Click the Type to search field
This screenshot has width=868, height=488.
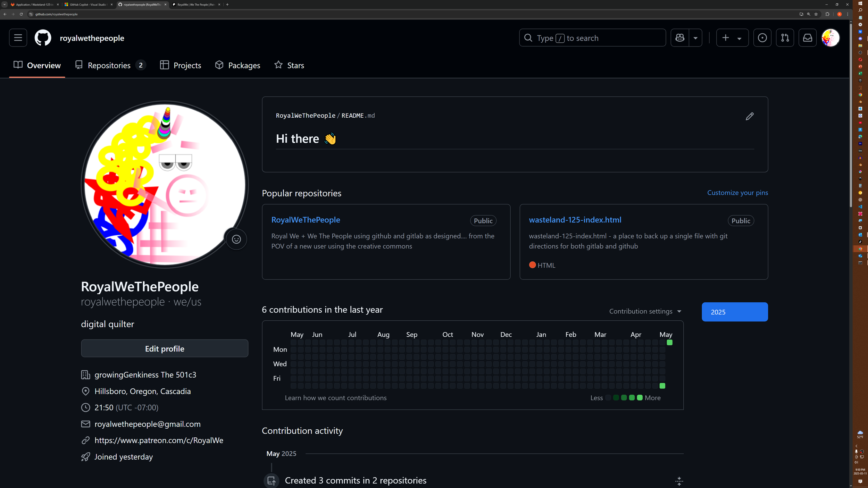point(592,38)
